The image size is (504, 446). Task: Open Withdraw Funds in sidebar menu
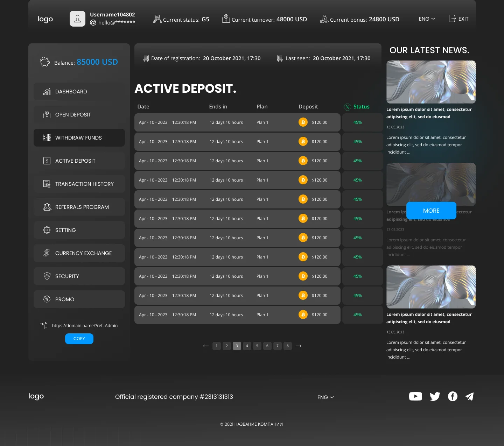(x=79, y=138)
